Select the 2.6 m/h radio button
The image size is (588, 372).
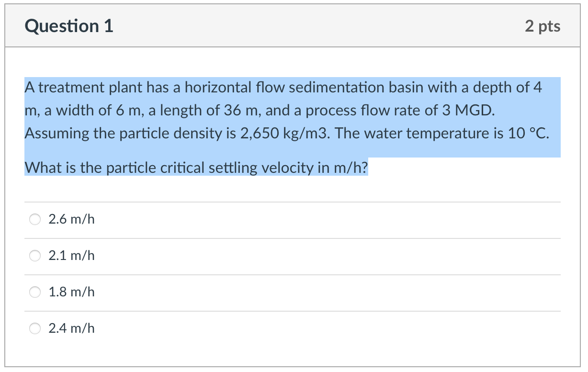34,219
